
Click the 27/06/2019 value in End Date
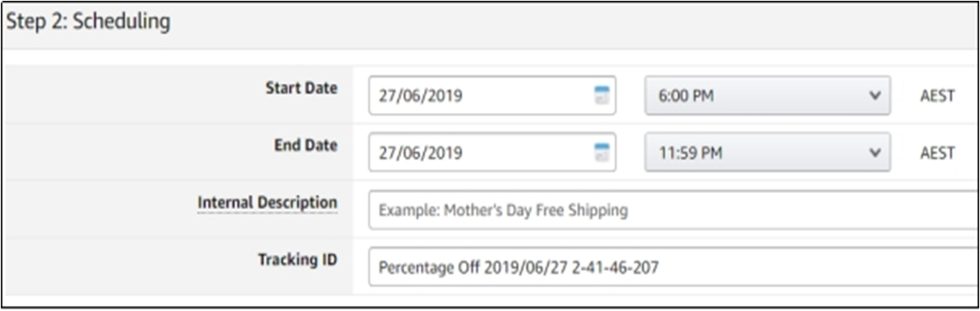click(x=420, y=153)
